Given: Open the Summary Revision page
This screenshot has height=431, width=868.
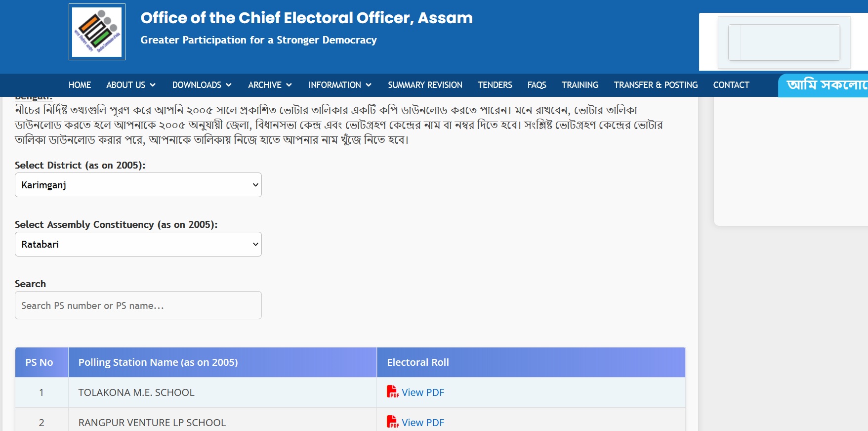Looking at the screenshot, I should click(x=425, y=85).
